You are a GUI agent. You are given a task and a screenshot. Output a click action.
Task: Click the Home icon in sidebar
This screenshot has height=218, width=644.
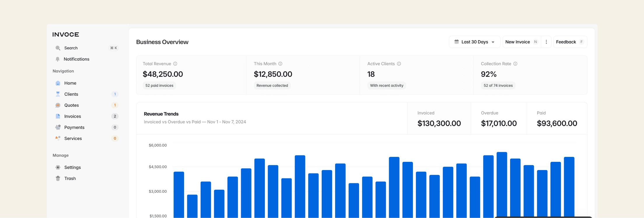coord(58,83)
